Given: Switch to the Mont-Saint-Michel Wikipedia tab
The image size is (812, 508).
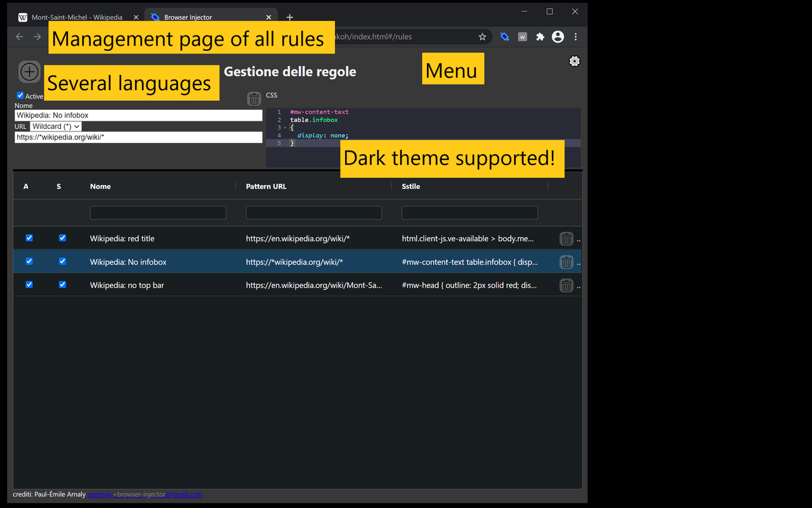Looking at the screenshot, I should (76, 17).
